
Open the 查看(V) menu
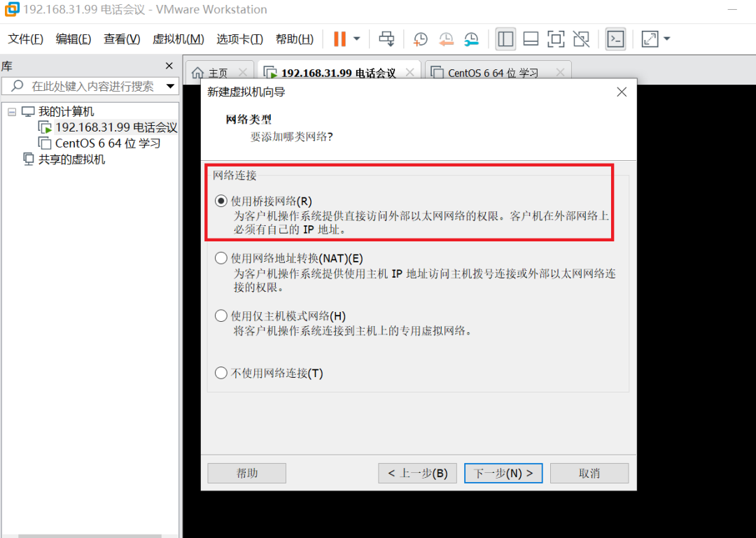click(122, 39)
